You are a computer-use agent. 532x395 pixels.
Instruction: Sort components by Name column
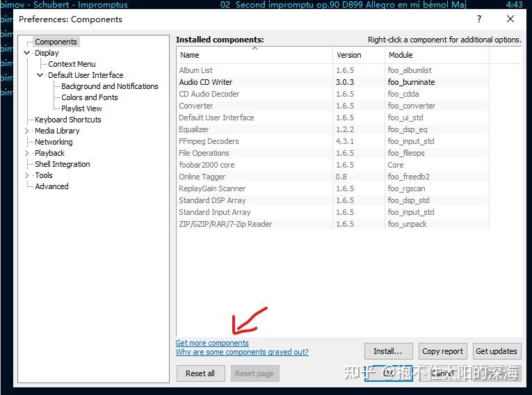coord(255,55)
